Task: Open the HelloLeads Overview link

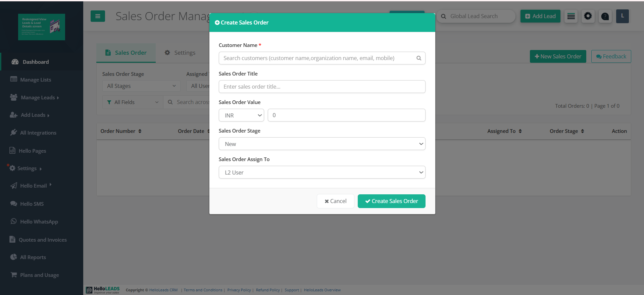Action: (322, 290)
